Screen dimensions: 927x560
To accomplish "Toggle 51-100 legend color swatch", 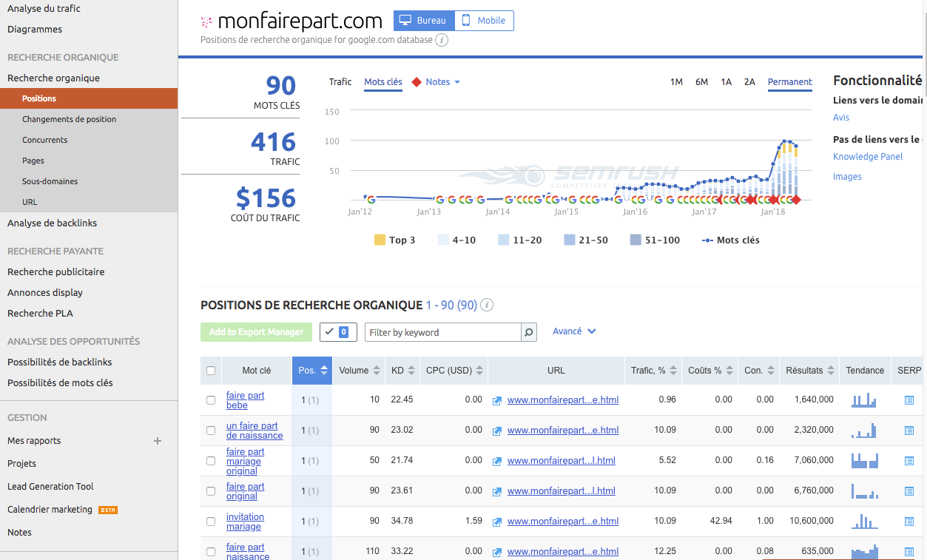I will point(636,240).
